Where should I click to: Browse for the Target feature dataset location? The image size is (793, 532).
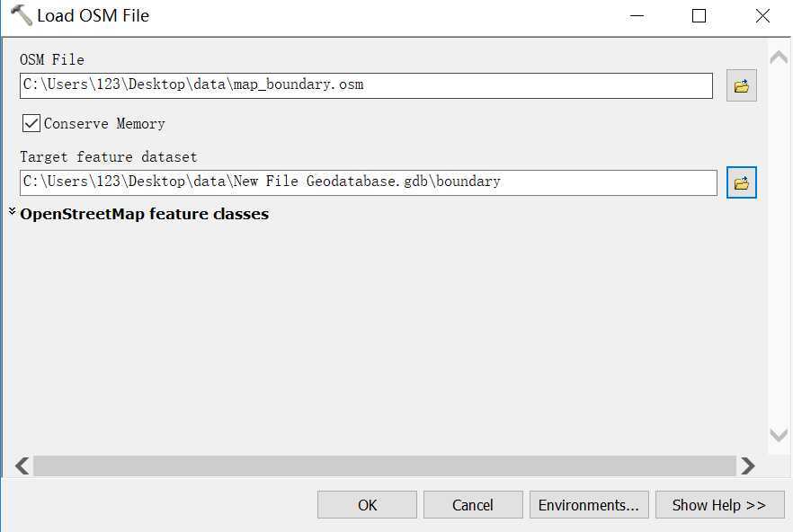point(742,182)
